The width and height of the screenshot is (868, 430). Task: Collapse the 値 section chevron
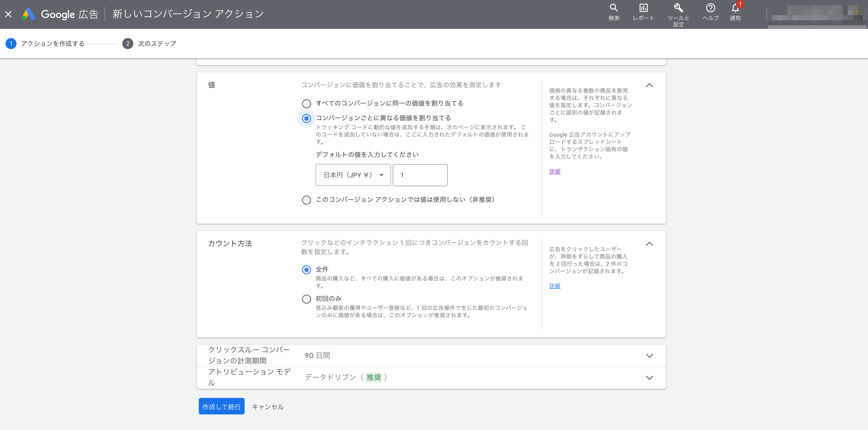pos(649,85)
